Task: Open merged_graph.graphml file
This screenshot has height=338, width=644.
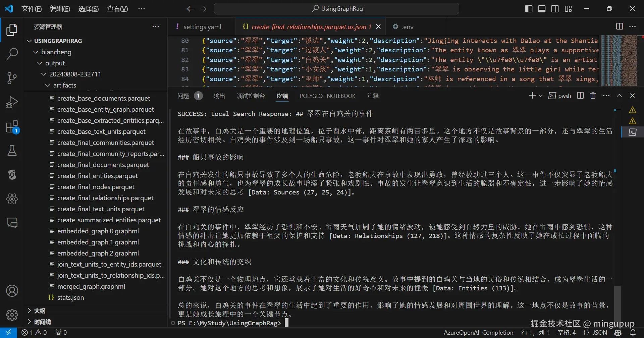Action: [x=91, y=286]
